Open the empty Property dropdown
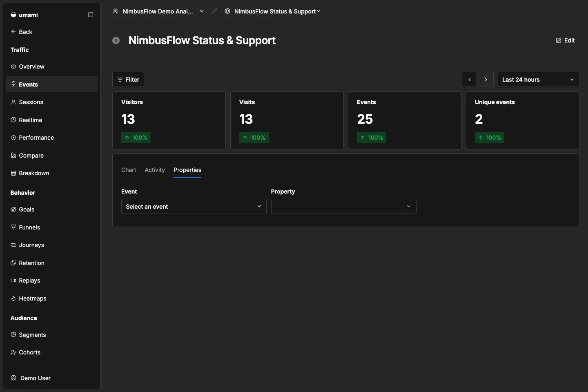 (x=344, y=206)
